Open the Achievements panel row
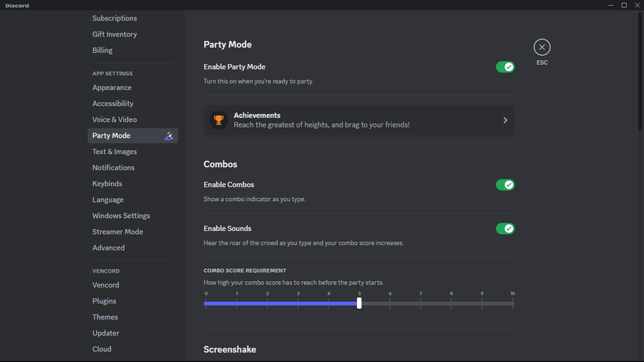The width and height of the screenshot is (644, 362). 359,120
